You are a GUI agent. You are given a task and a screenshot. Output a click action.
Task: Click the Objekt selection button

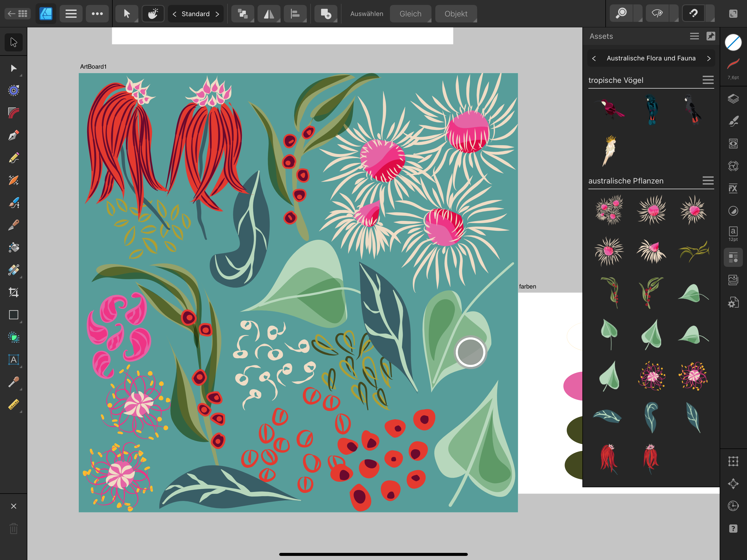tap(456, 14)
